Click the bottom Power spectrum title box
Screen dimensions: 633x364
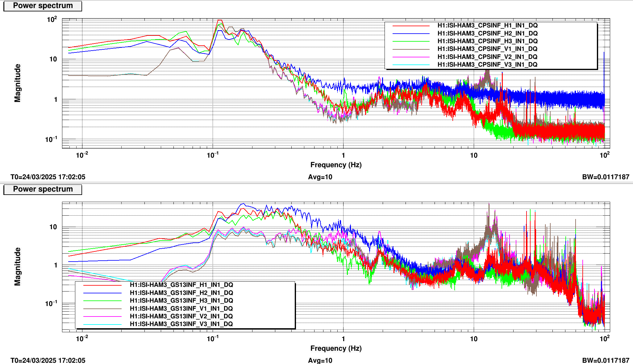pyautogui.click(x=43, y=189)
